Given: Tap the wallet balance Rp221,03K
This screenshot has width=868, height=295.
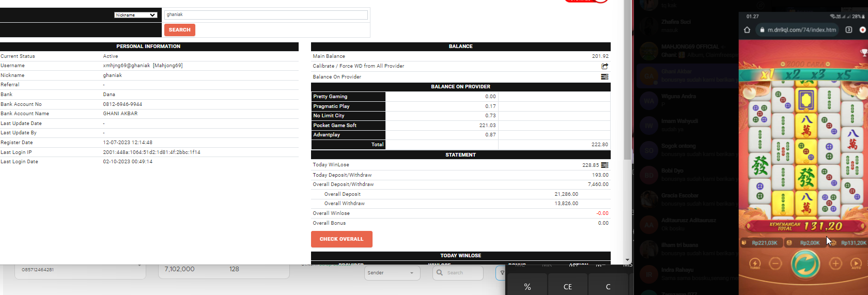Looking at the screenshot, I should coord(761,243).
